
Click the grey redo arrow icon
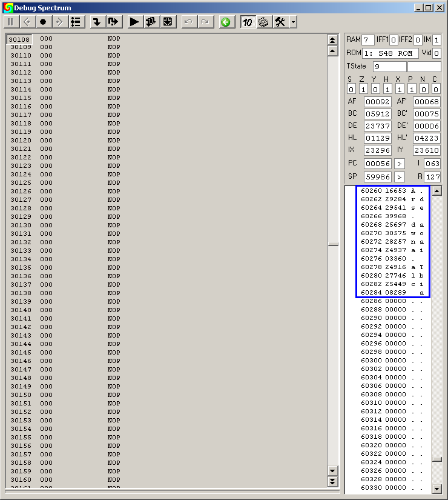tap(205, 22)
